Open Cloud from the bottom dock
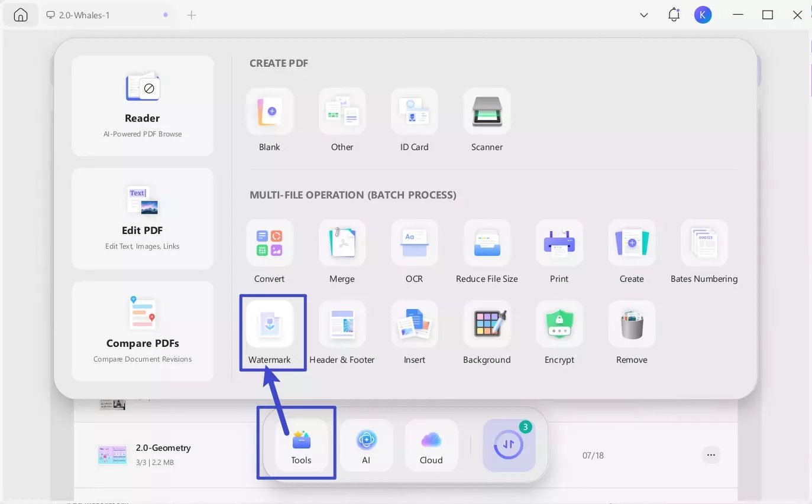 431,445
